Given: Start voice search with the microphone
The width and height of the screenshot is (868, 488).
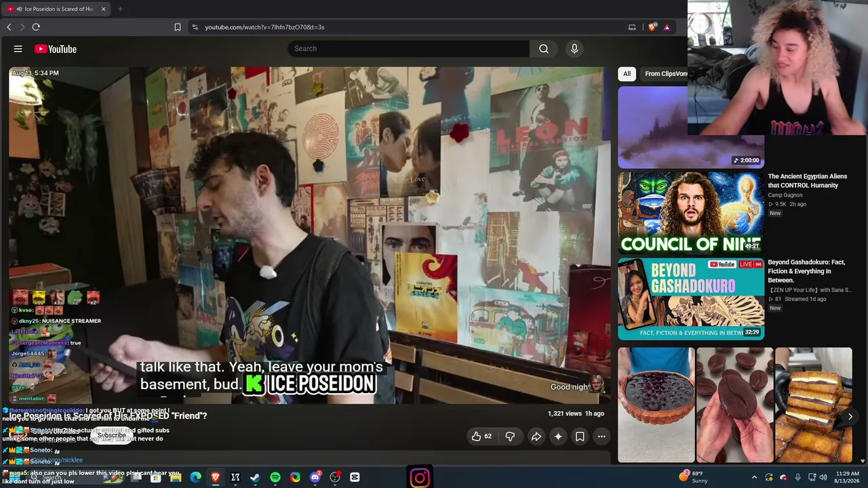Looking at the screenshot, I should click(x=574, y=49).
